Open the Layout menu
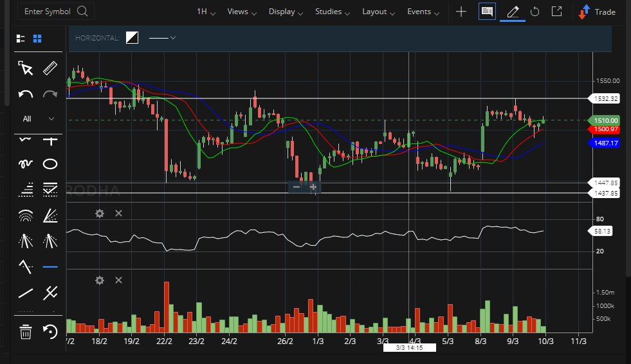Image resolution: width=631 pixels, height=364 pixels. coord(378,12)
